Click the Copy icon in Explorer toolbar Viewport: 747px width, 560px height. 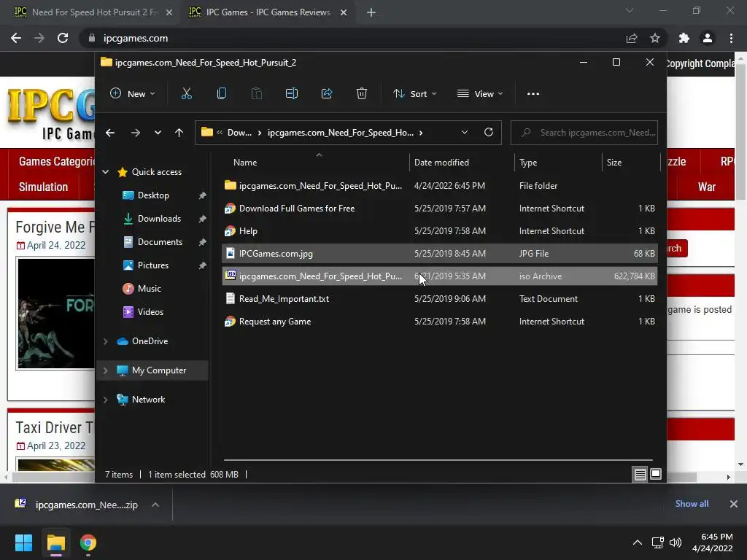[222, 94]
